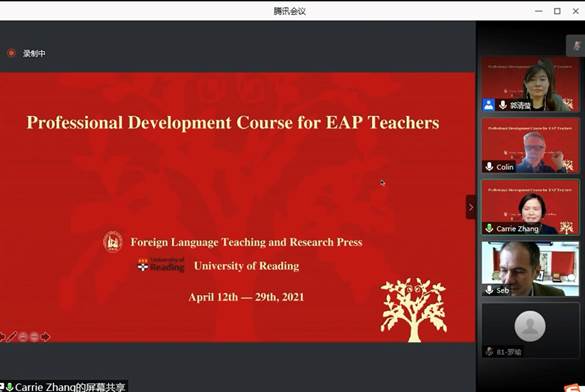
Task: Click the green mic icon in screen-share label
Action: pos(10,387)
